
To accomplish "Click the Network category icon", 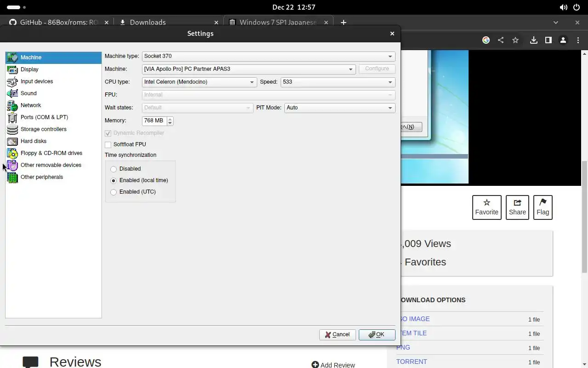I will pyautogui.click(x=12, y=105).
